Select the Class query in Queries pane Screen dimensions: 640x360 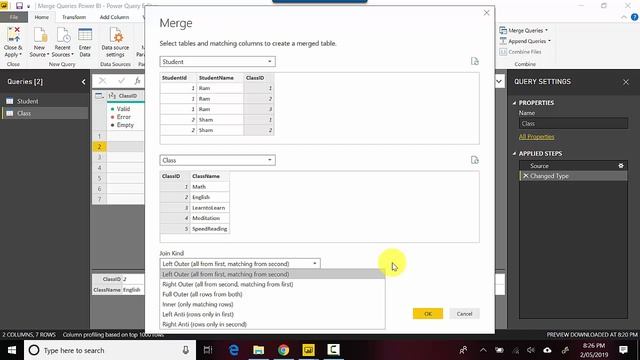coord(44,113)
